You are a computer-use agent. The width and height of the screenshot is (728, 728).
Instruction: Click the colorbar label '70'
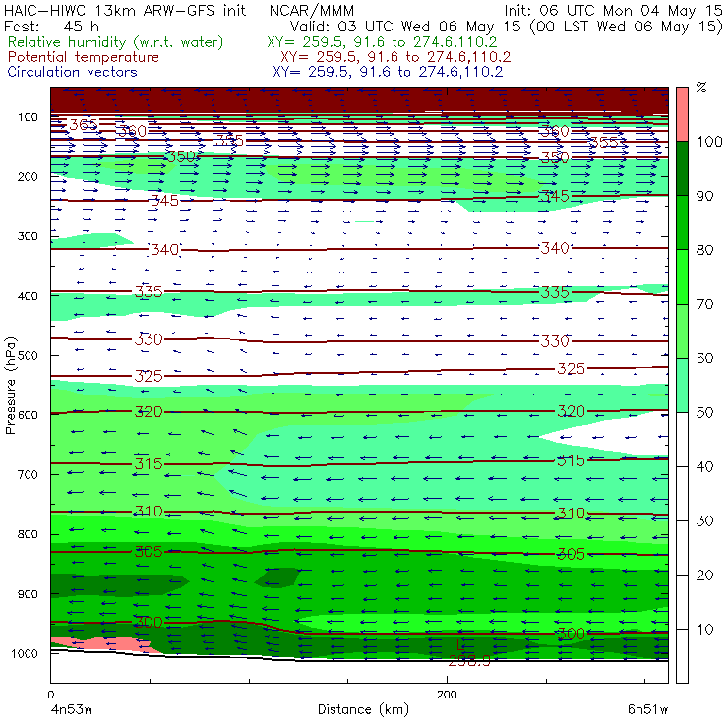tap(705, 304)
